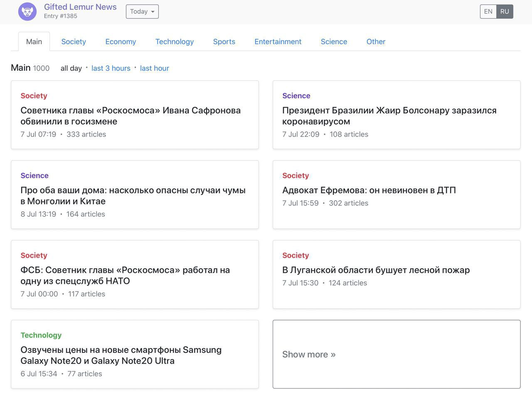
Task: Select the Technology tab
Action: coord(175,42)
